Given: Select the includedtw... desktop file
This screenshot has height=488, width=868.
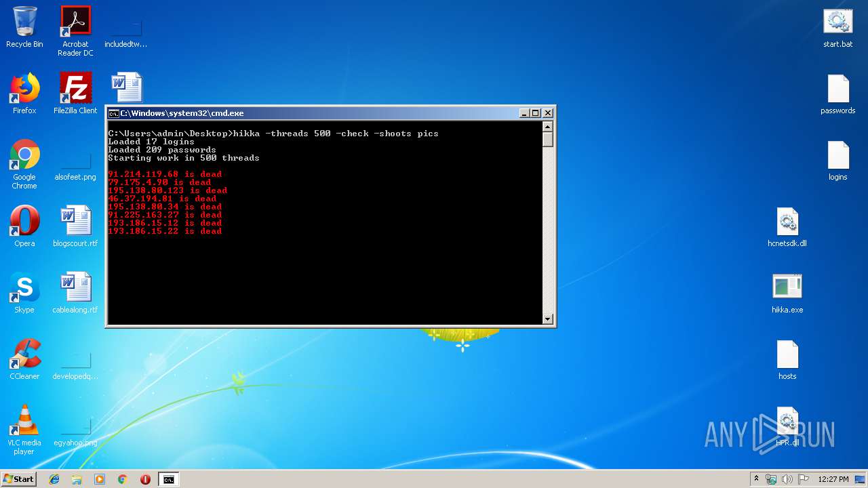Looking at the screenshot, I should 125,30.
